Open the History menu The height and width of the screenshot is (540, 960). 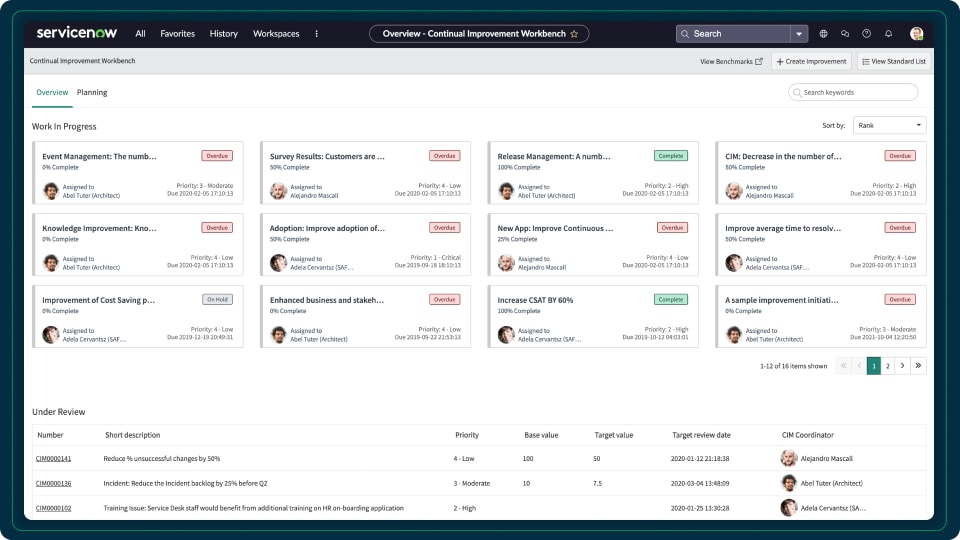224,33
